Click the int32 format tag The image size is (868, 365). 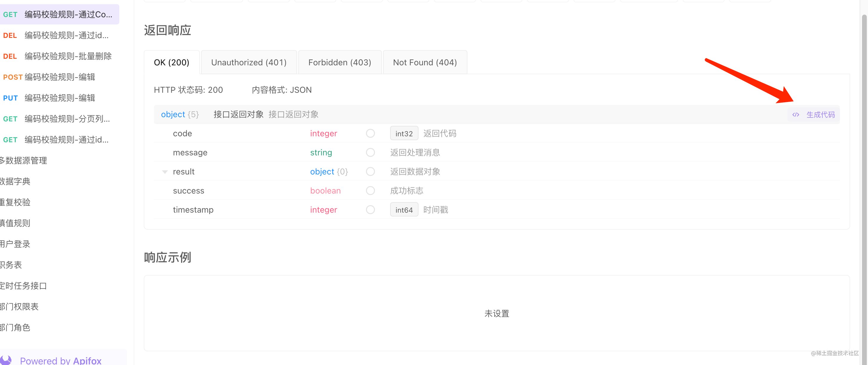pos(404,134)
